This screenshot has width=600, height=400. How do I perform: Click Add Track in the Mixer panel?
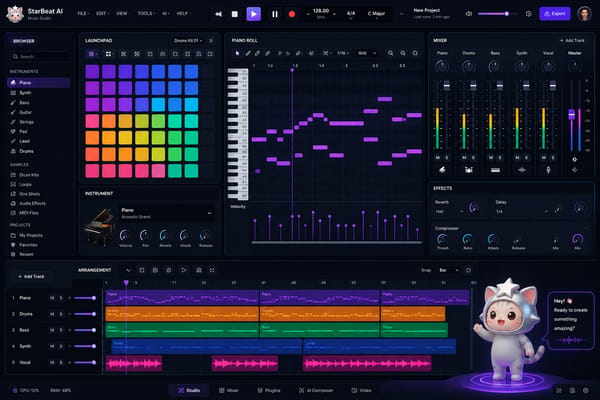(x=572, y=41)
